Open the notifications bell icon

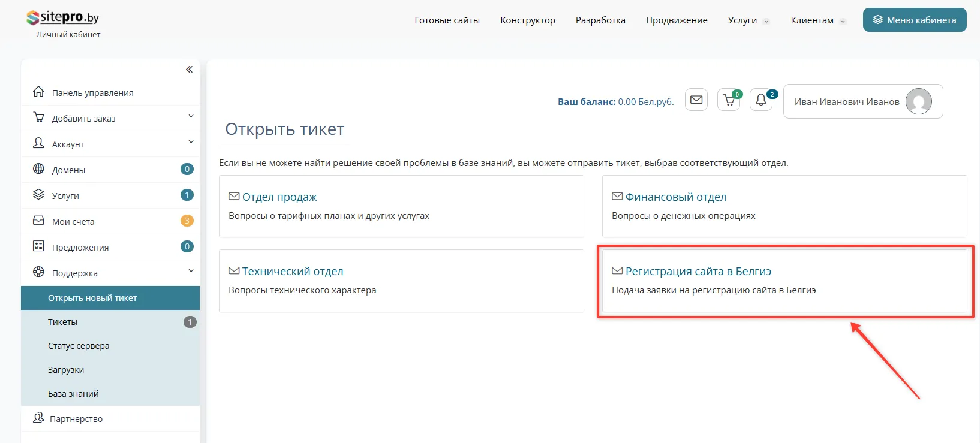point(760,100)
